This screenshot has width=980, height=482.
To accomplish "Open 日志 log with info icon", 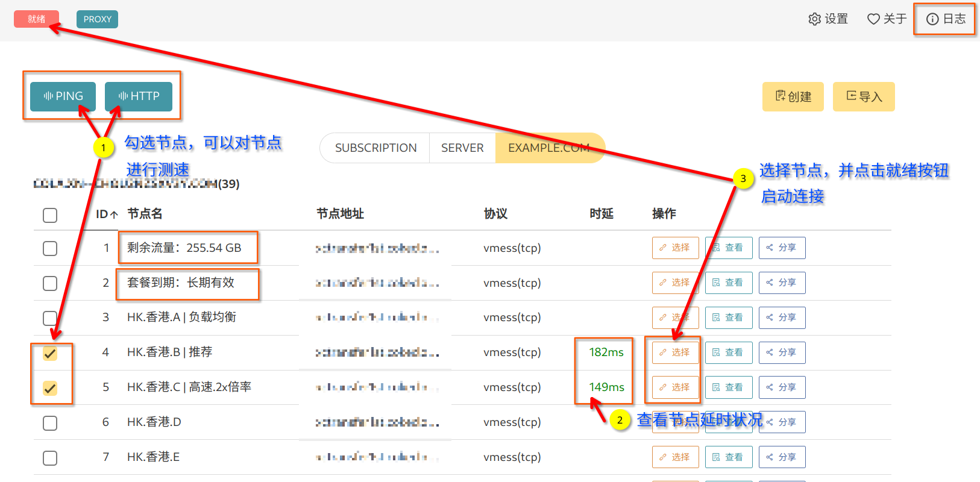I will tap(946, 19).
